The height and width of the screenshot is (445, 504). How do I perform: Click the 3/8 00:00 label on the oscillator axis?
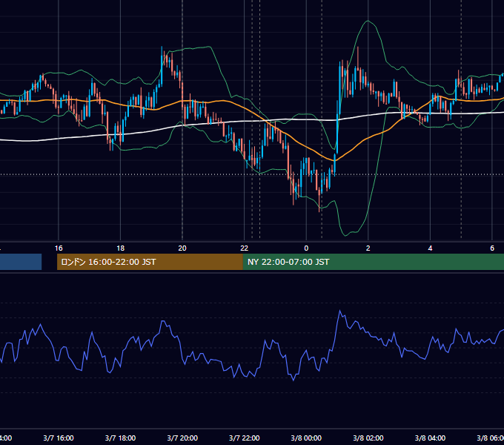(x=306, y=438)
